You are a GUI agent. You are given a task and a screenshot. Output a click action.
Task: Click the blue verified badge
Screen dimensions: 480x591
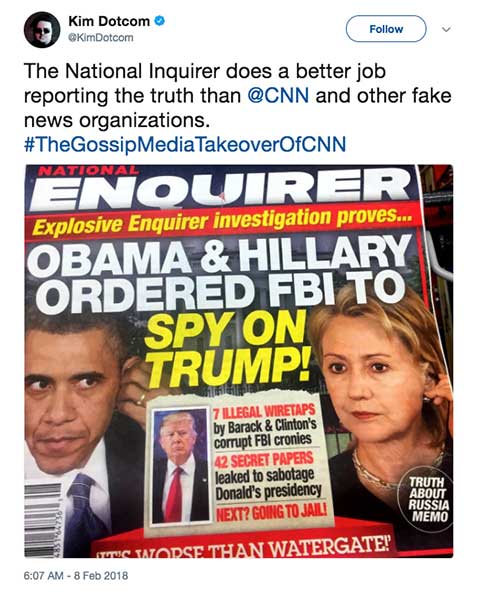[160, 21]
